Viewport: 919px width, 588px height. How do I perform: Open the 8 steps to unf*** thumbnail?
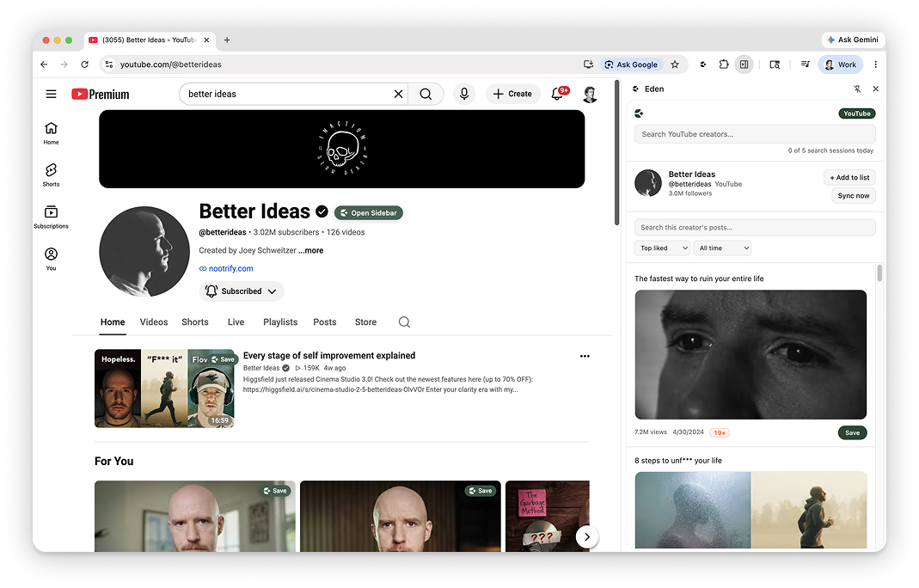click(x=751, y=510)
